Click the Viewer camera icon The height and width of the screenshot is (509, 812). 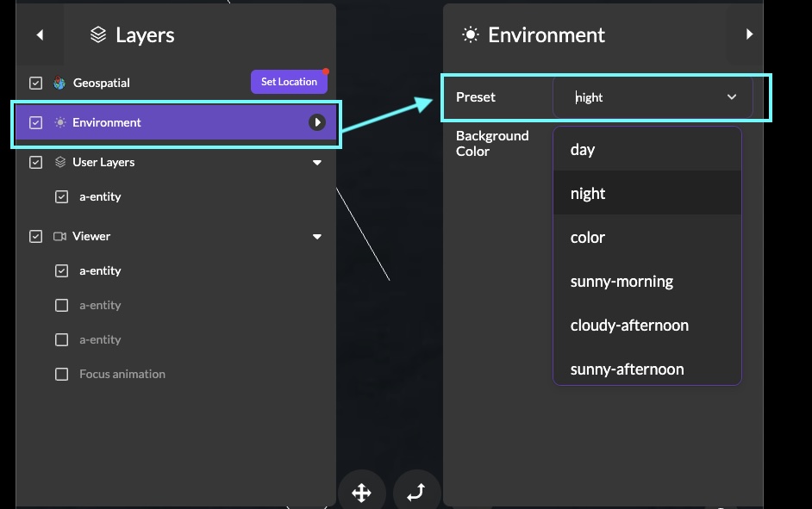click(x=59, y=236)
